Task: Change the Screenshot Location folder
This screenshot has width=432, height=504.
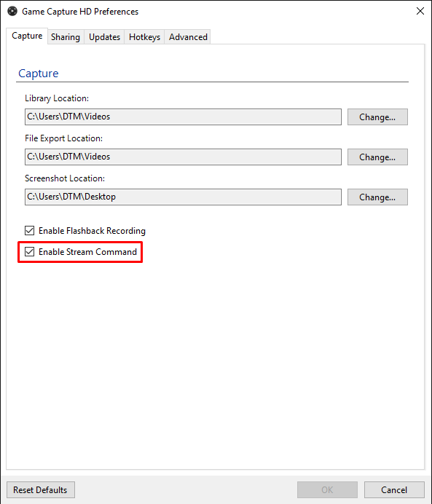Action: pyautogui.click(x=377, y=197)
